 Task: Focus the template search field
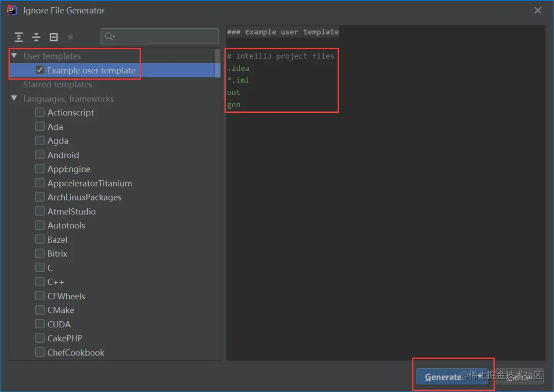tap(160, 36)
